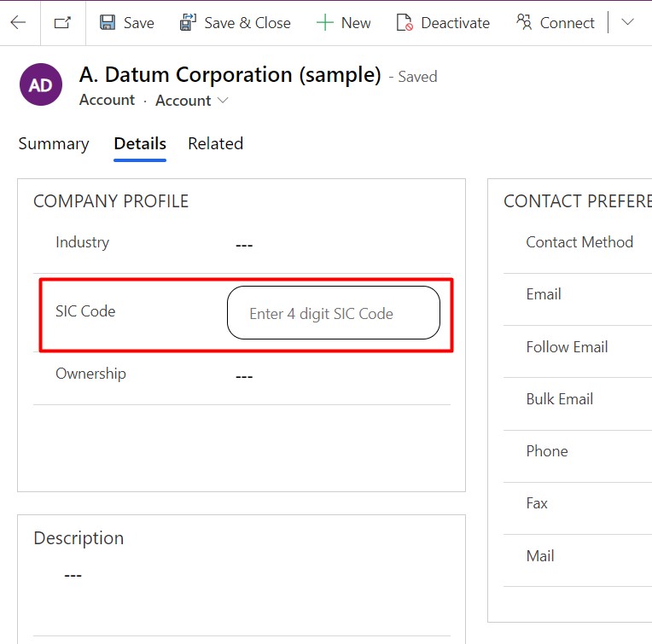
Task: Select the Details tab
Action: coord(140,143)
